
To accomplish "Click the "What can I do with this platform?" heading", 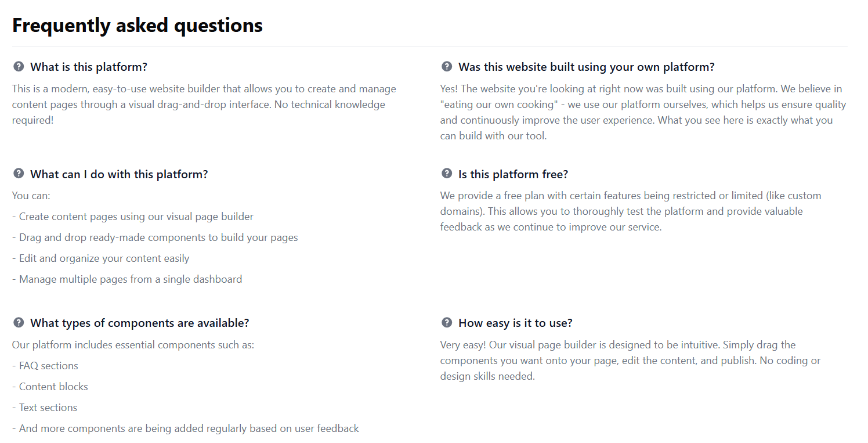I will [x=119, y=174].
